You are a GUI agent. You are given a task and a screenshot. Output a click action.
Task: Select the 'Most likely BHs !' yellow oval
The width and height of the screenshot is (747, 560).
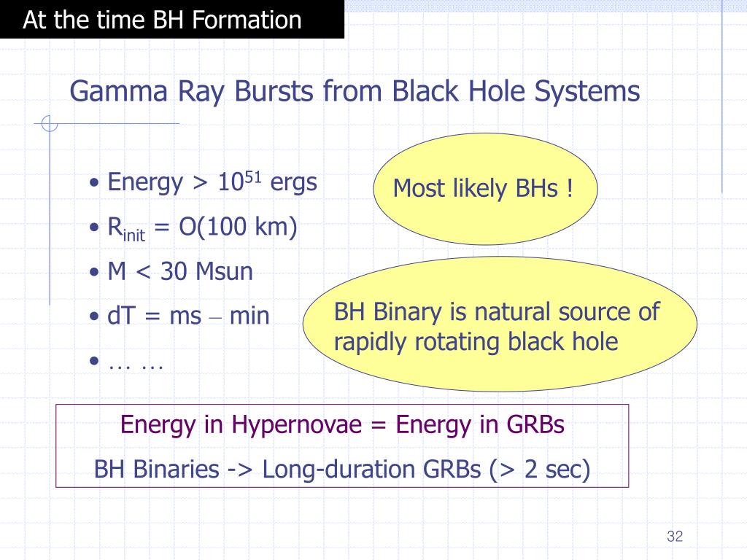pyautogui.click(x=485, y=189)
